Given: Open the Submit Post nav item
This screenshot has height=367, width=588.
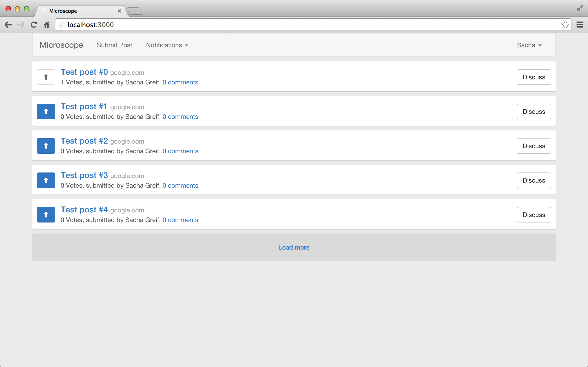Looking at the screenshot, I should [x=114, y=45].
